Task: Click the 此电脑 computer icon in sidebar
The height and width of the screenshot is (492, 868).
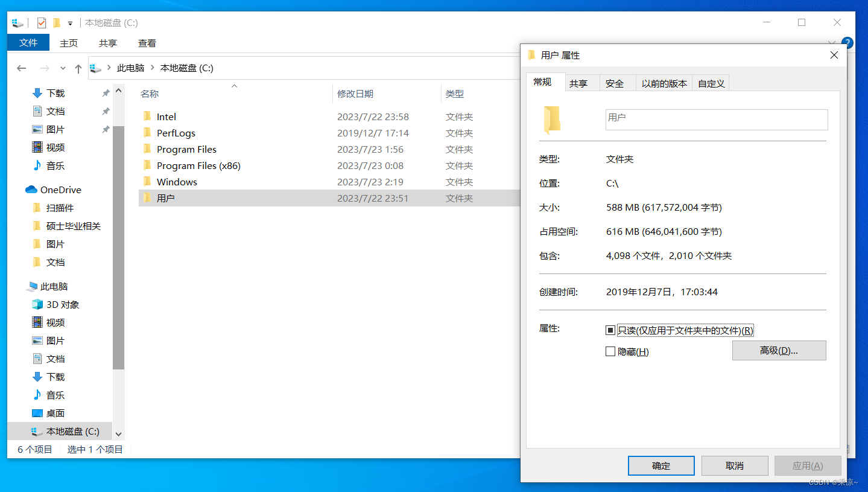Action: pyautogui.click(x=32, y=287)
